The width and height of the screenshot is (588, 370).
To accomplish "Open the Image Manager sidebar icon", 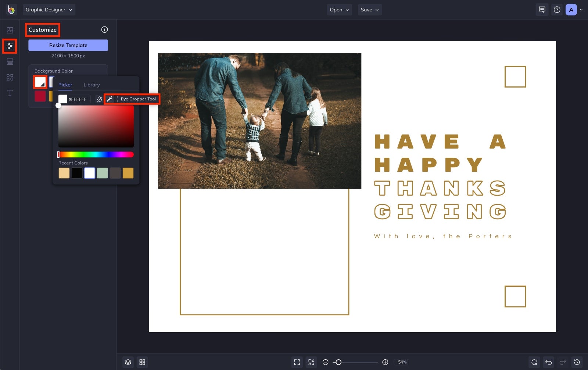I will click(x=10, y=30).
